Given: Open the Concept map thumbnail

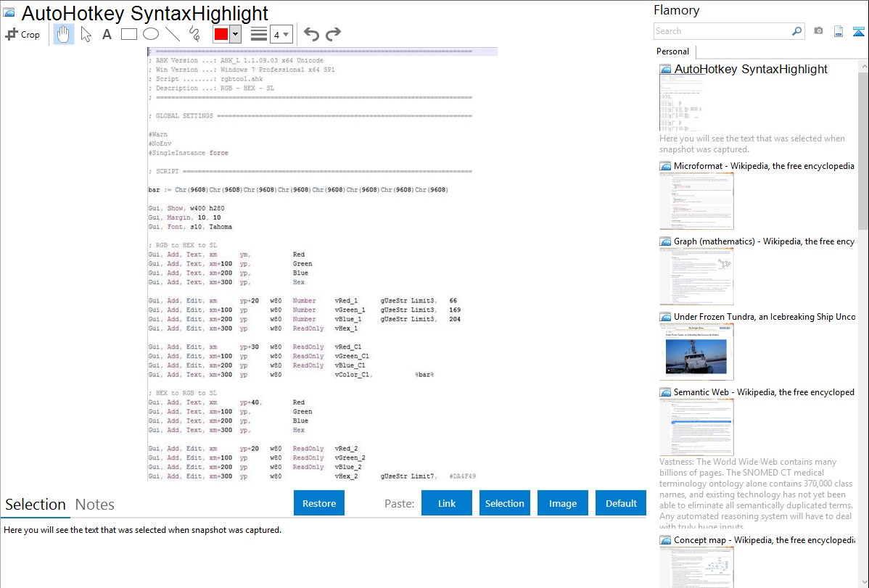Looking at the screenshot, I should coord(696,567).
